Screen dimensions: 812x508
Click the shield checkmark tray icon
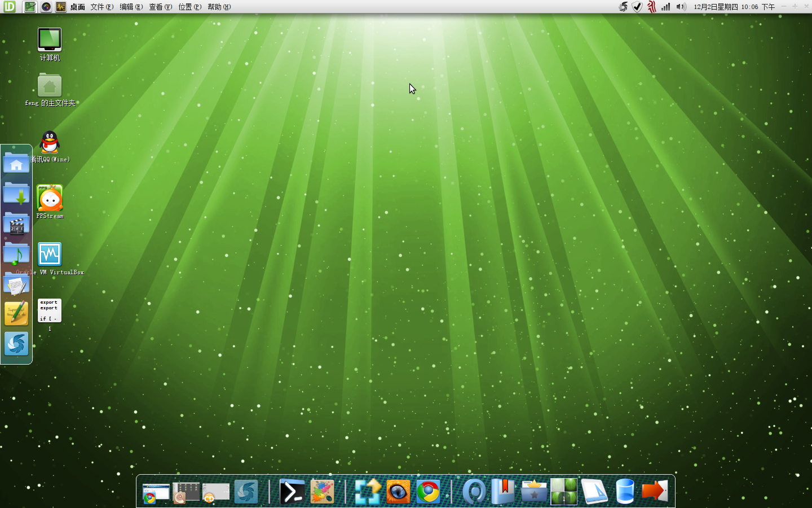637,7
